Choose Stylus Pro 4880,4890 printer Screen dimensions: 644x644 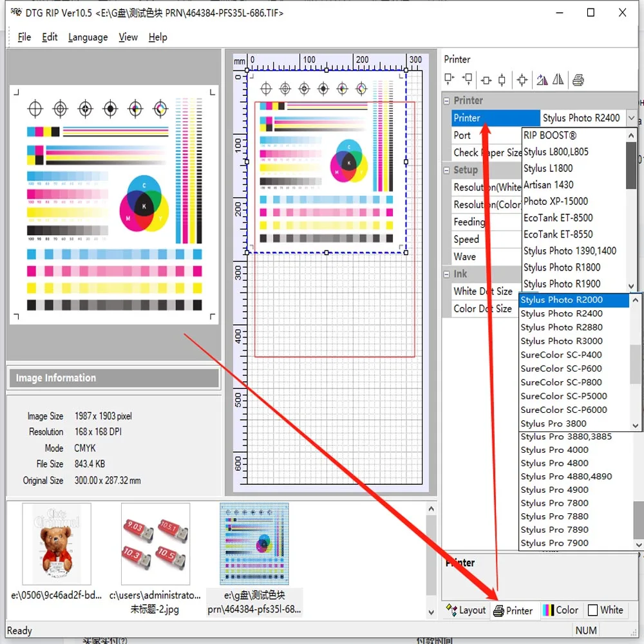click(576, 477)
